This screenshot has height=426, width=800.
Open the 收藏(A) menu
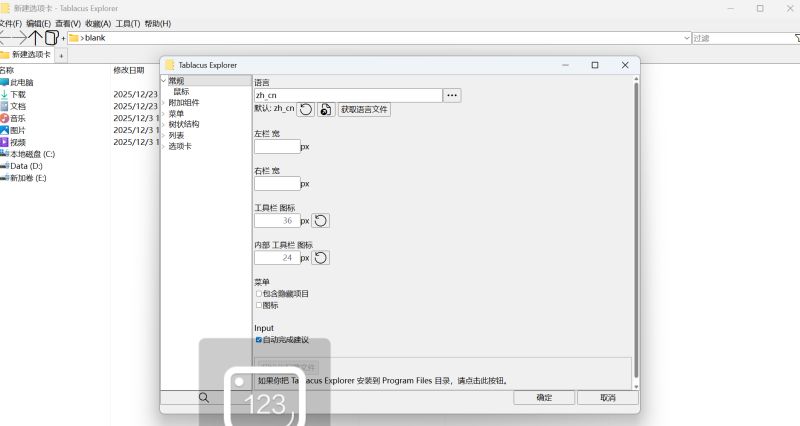pyautogui.click(x=98, y=23)
